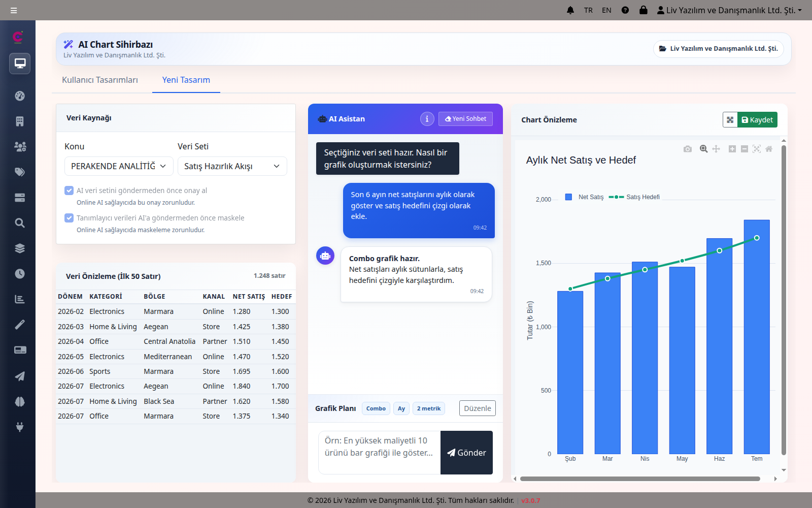
Task: Expand chart preview to fullscreen
Action: pyautogui.click(x=730, y=120)
